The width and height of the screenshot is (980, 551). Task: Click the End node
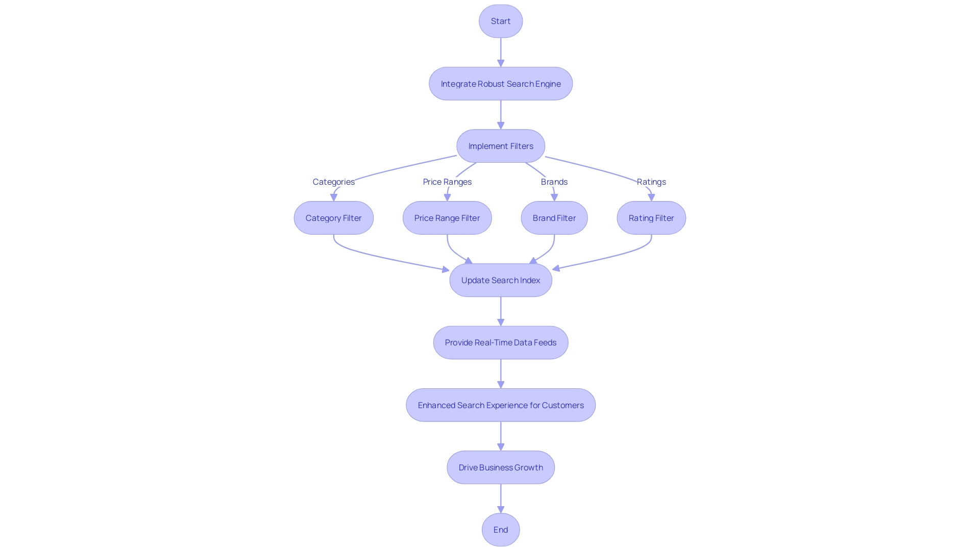[x=501, y=530]
